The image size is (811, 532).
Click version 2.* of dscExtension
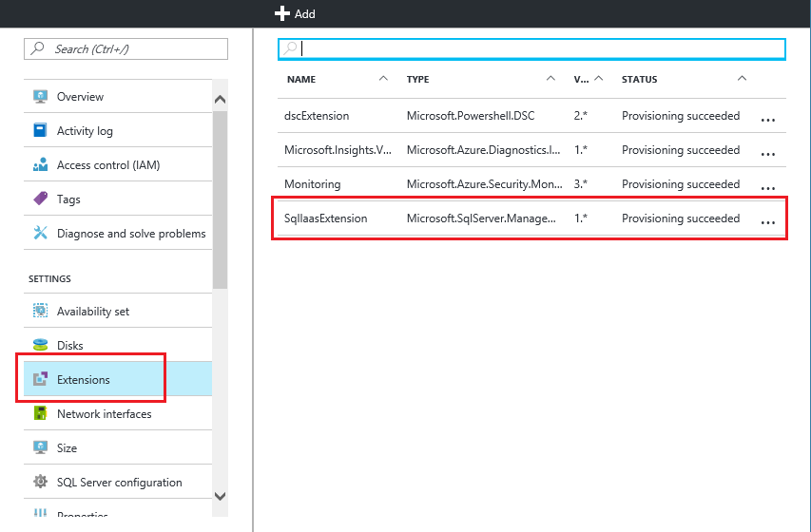[x=580, y=115]
